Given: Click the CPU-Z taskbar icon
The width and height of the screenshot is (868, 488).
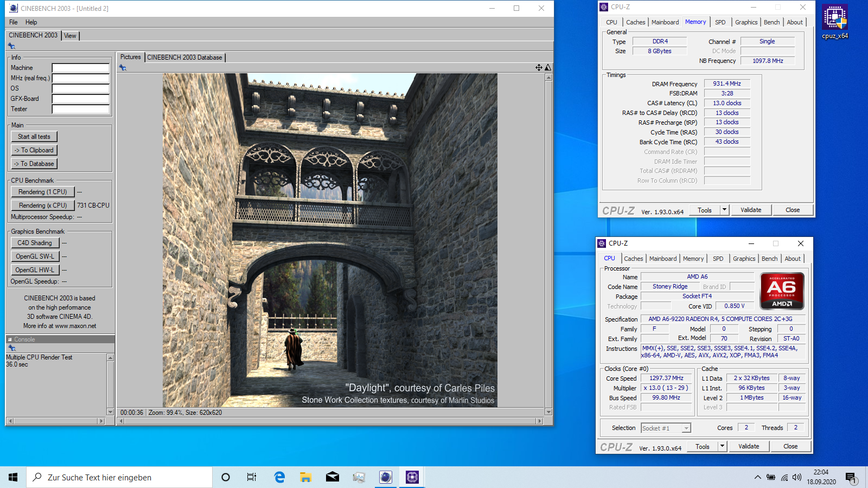Looking at the screenshot, I should click(x=412, y=477).
